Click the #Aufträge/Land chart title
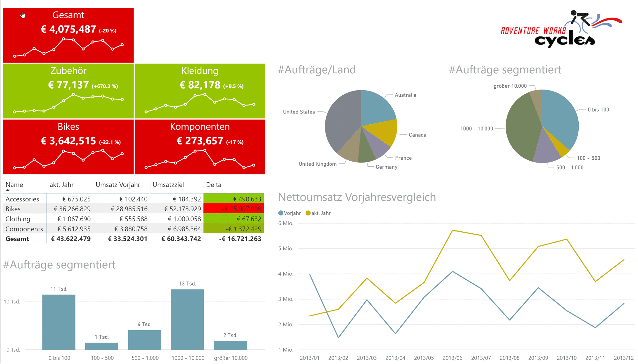This screenshot has width=638, height=364. click(317, 69)
